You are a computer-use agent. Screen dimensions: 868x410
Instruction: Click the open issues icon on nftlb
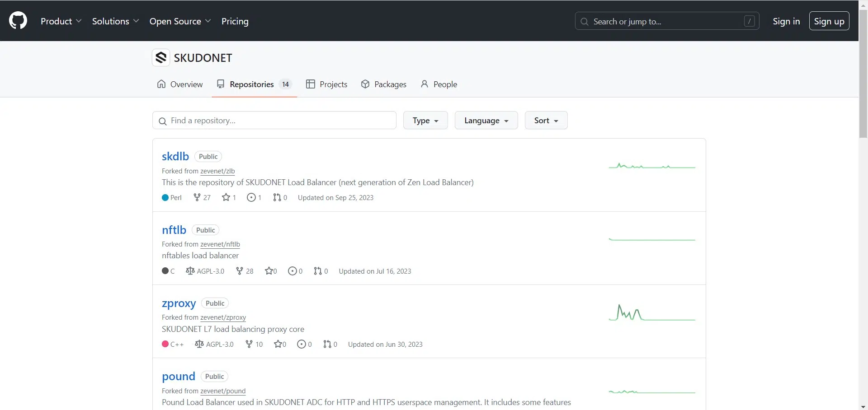(x=292, y=271)
